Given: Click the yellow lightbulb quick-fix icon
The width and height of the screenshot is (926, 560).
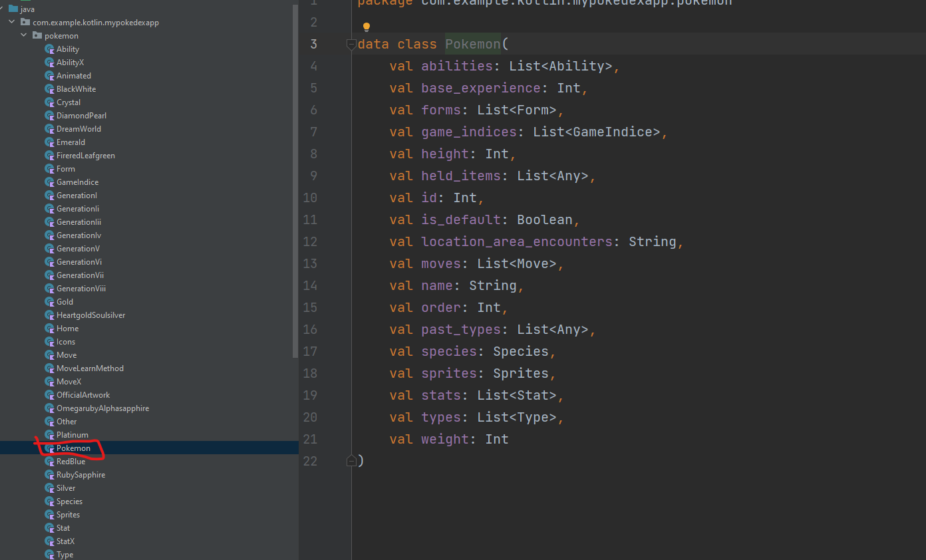Looking at the screenshot, I should [366, 27].
